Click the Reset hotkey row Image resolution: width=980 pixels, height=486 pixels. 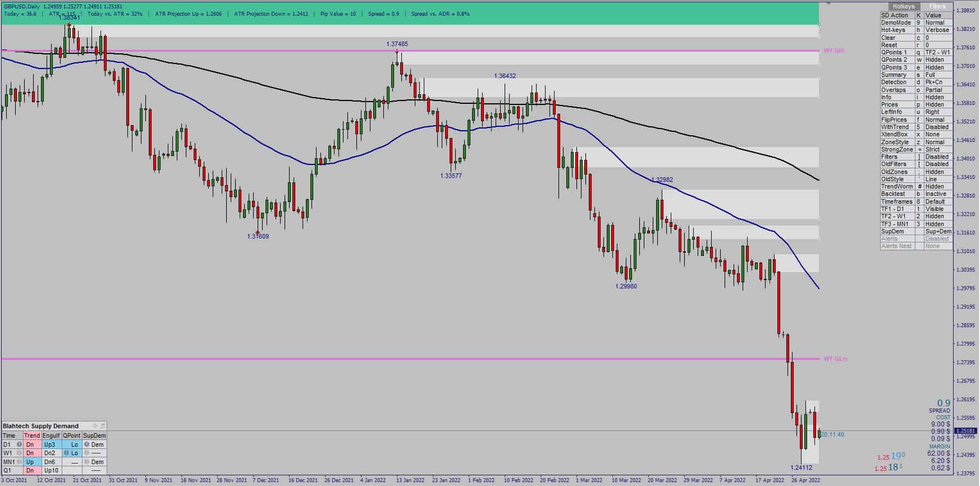click(917, 45)
